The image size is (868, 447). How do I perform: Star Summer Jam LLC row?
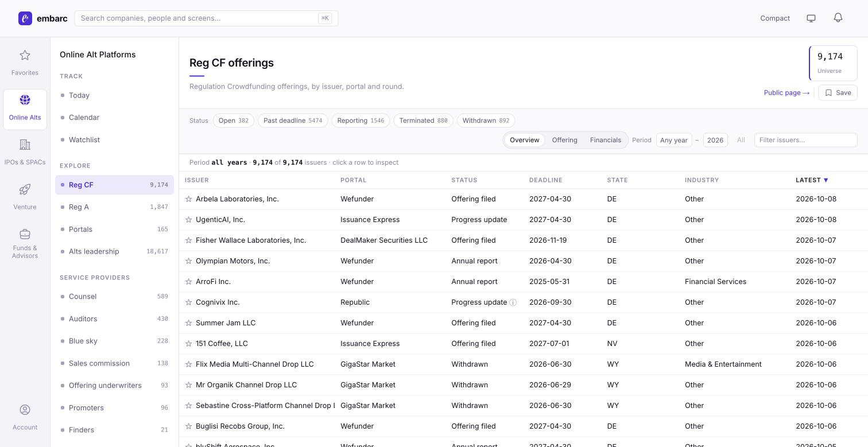188,323
